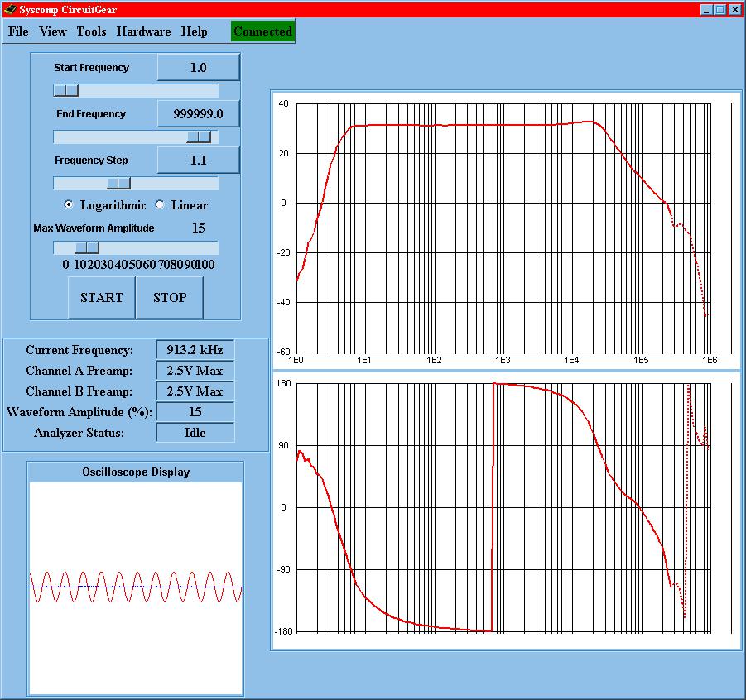Screen dimensions: 746x700
Task: Click the green Connected status indicator
Action: coord(262,31)
